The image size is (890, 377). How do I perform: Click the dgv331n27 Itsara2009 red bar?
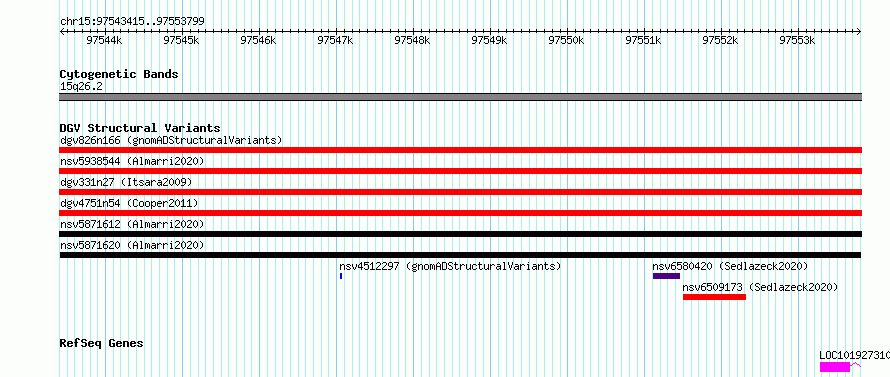pyautogui.click(x=460, y=192)
